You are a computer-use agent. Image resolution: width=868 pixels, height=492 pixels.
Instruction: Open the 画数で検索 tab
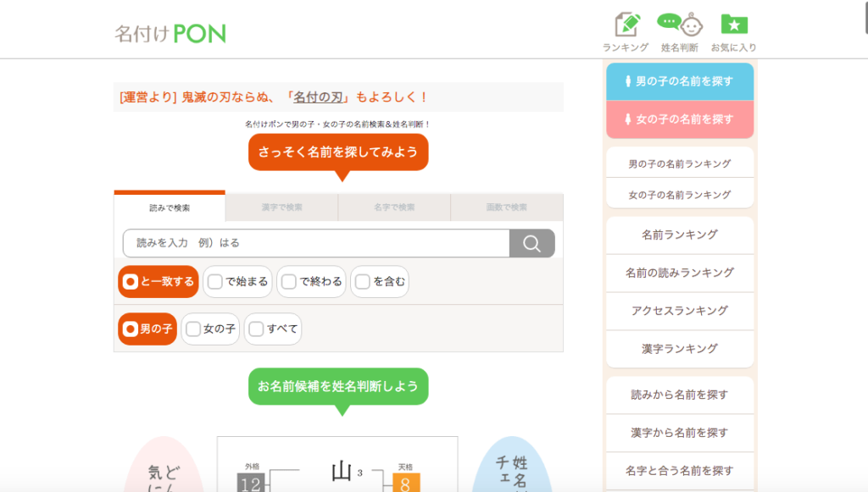[506, 207]
